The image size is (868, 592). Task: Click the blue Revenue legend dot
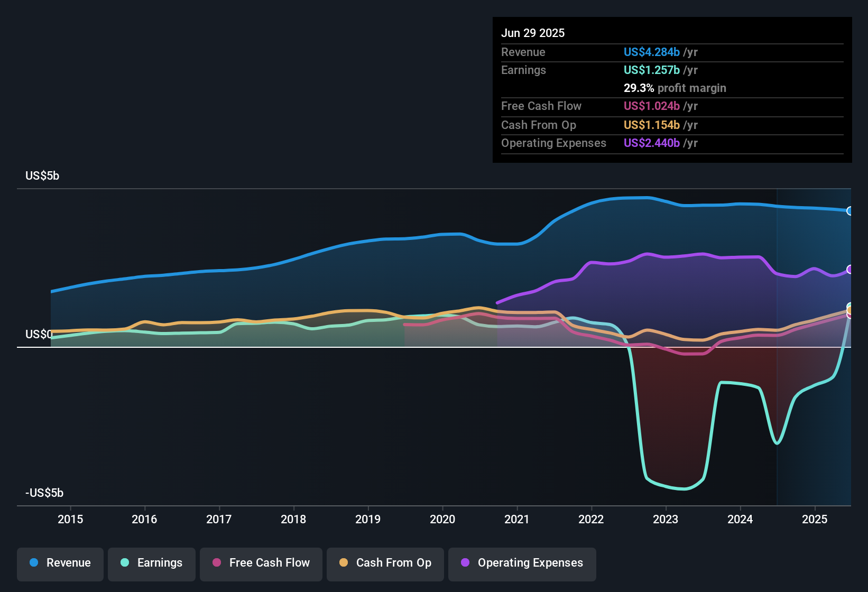click(34, 562)
